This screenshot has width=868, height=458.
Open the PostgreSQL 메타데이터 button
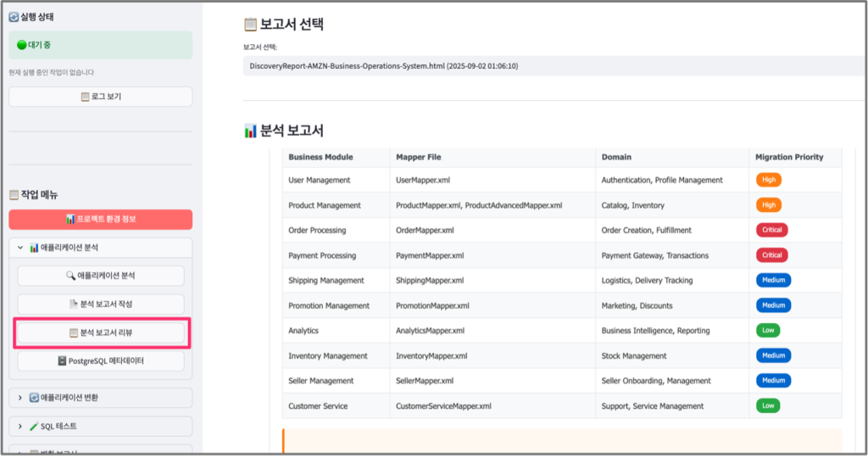(x=100, y=361)
